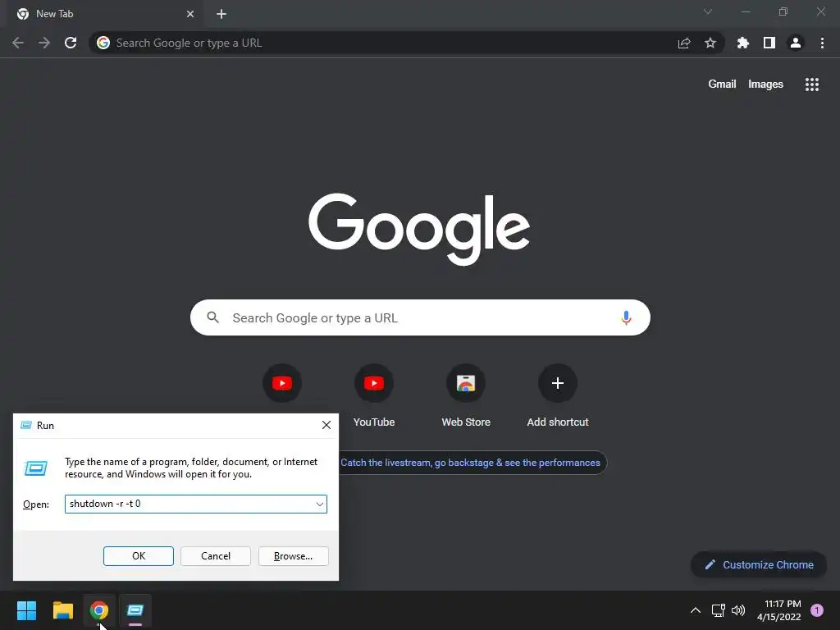Show hidden tray icons chevron
Screen dimensions: 840x630
696,610
